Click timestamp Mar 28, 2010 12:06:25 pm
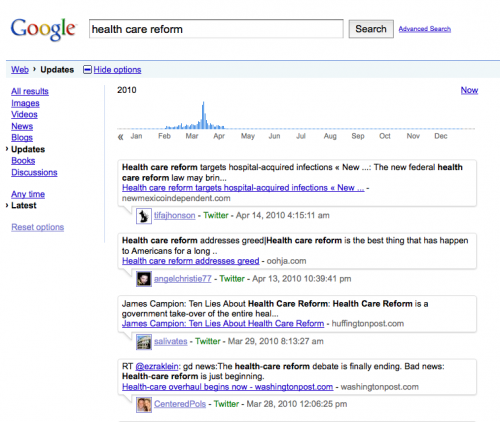500x422 pixels. pyautogui.click(x=297, y=404)
